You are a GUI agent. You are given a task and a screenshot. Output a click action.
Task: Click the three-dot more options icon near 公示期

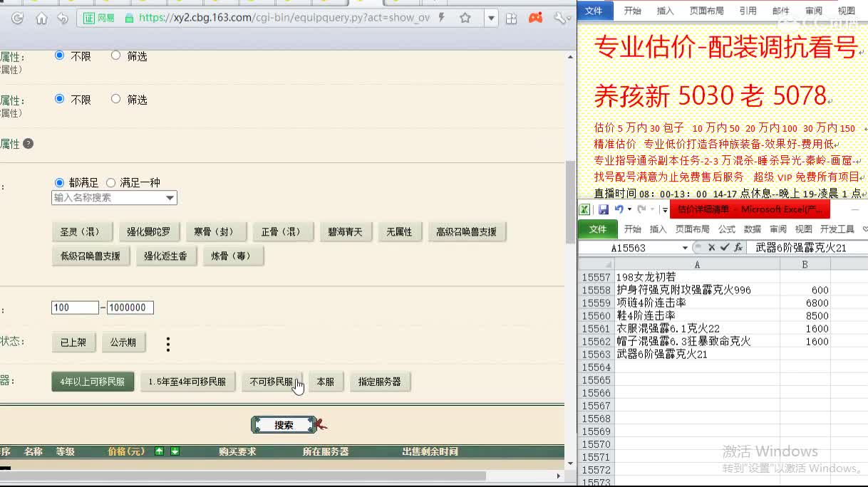[x=168, y=345]
